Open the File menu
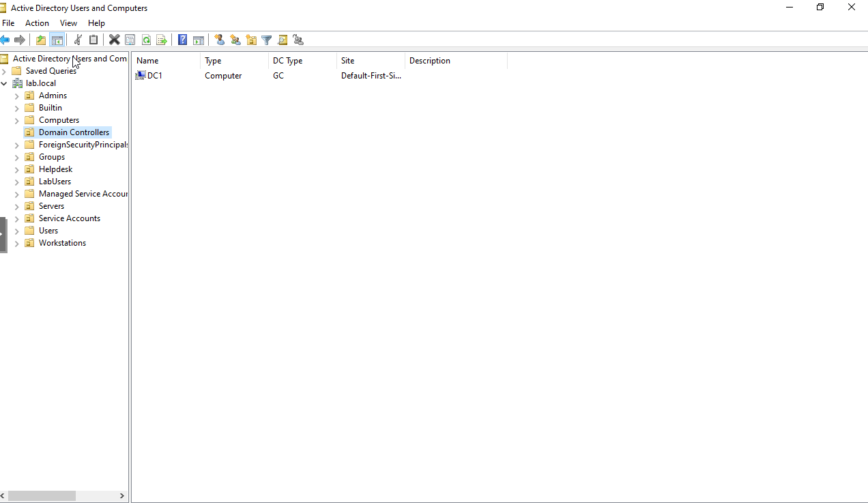This screenshot has width=868, height=503. [x=8, y=23]
